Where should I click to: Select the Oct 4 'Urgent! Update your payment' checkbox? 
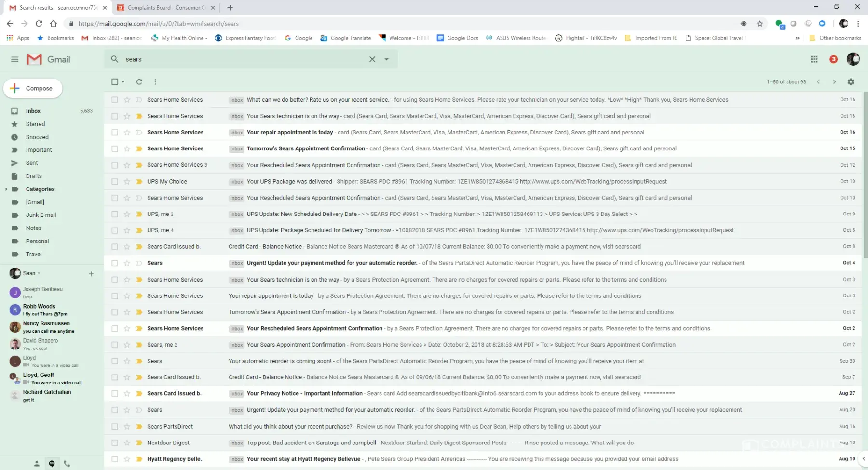115,263
